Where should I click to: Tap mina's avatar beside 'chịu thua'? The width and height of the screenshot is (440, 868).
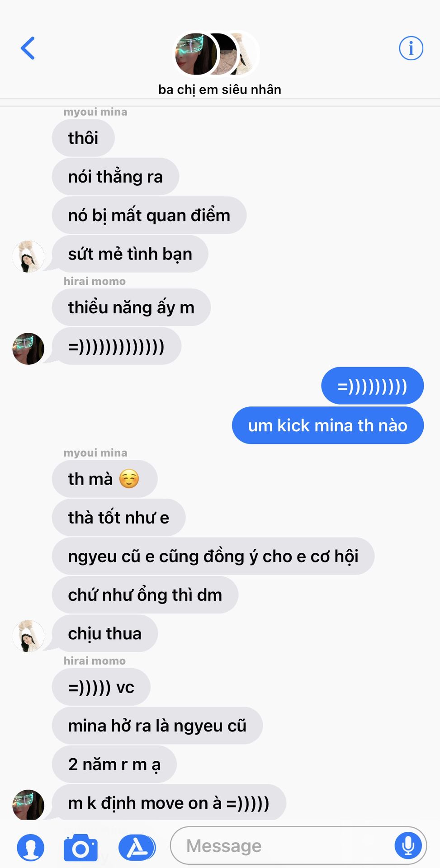[x=28, y=636]
